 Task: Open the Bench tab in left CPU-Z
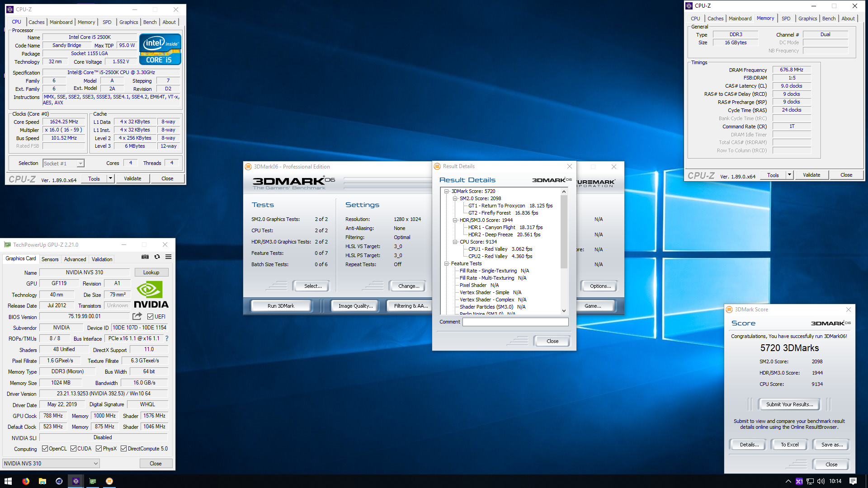click(150, 22)
